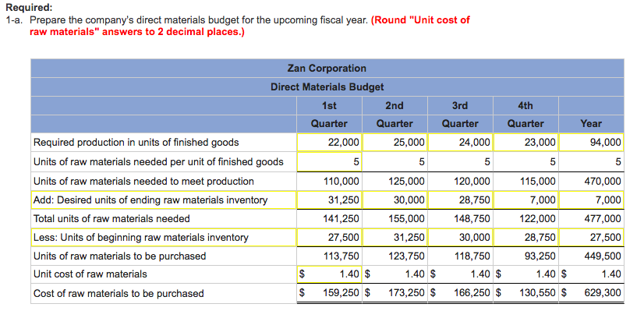Click Year cost total 629,300
This screenshot has width=644, height=318.
603,293
